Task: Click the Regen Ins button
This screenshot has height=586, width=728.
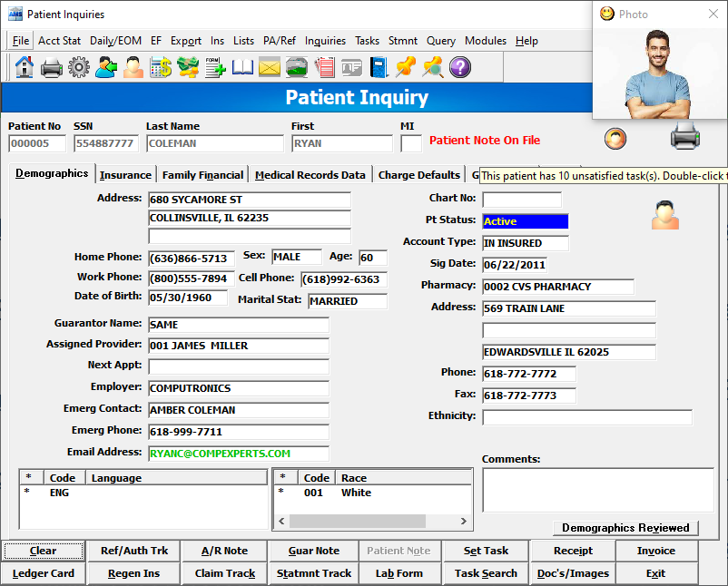Action: point(133,573)
